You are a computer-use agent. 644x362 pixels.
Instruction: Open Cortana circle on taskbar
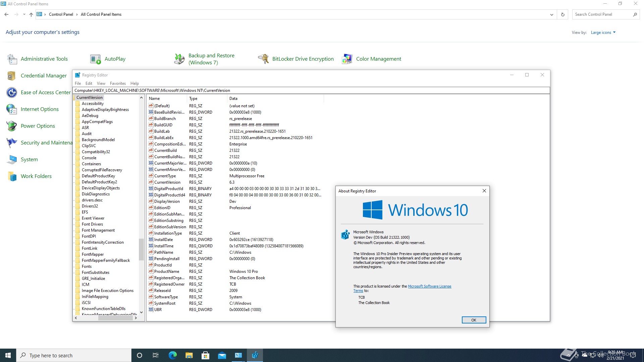pos(140,355)
